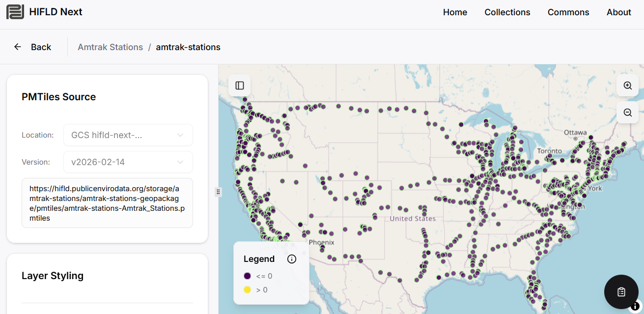Click the Toronto map label
Screen dimensions: 644x314
tap(549, 151)
